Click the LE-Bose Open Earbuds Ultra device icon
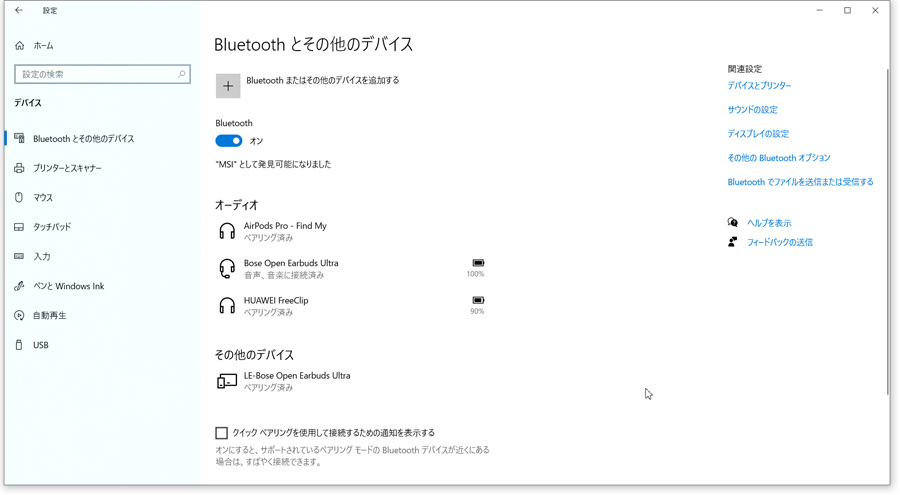The height and width of the screenshot is (495, 900). (227, 381)
